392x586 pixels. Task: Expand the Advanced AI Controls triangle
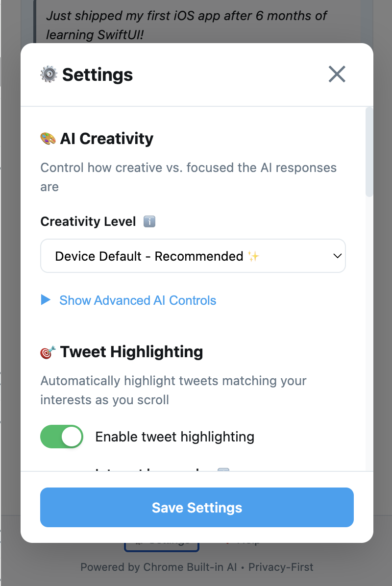[x=46, y=300]
